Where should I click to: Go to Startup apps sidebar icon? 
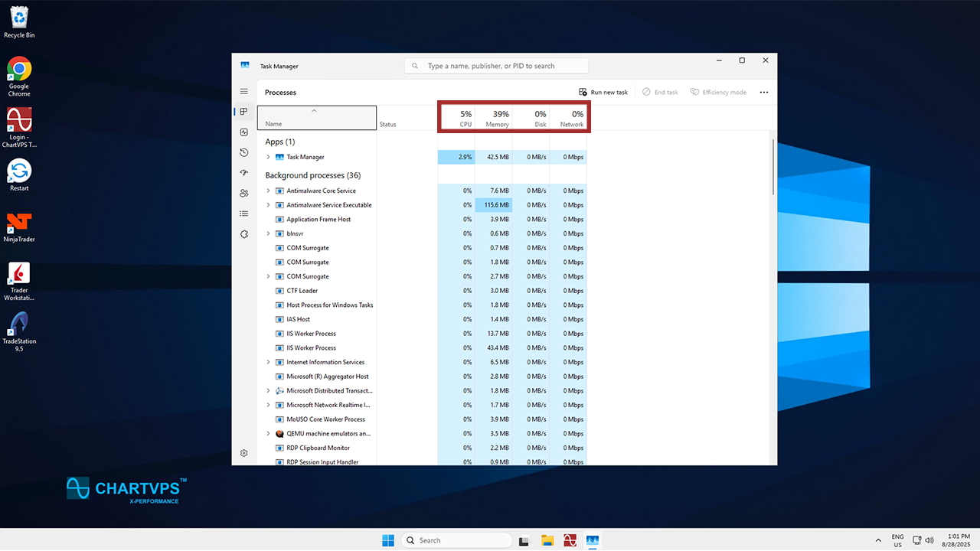point(244,173)
